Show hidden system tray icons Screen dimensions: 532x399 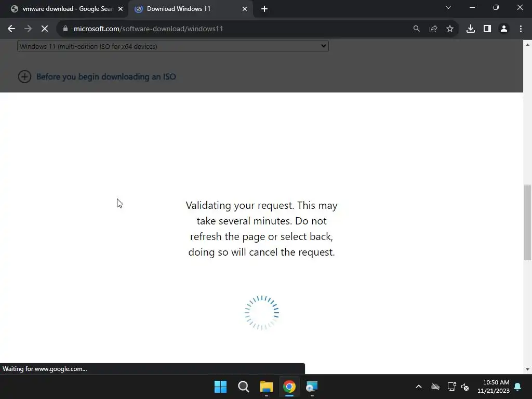coord(419,387)
